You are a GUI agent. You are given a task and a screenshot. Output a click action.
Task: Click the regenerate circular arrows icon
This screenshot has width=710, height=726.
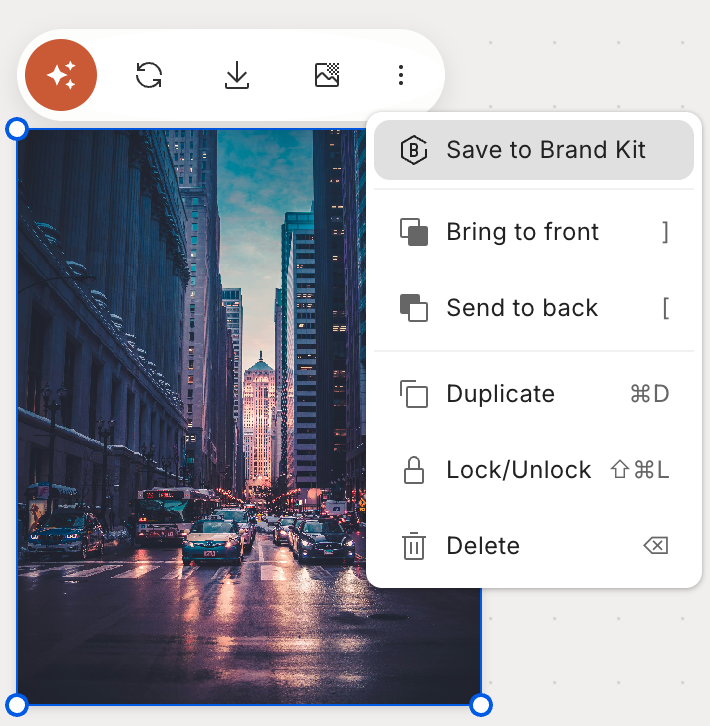(x=149, y=75)
